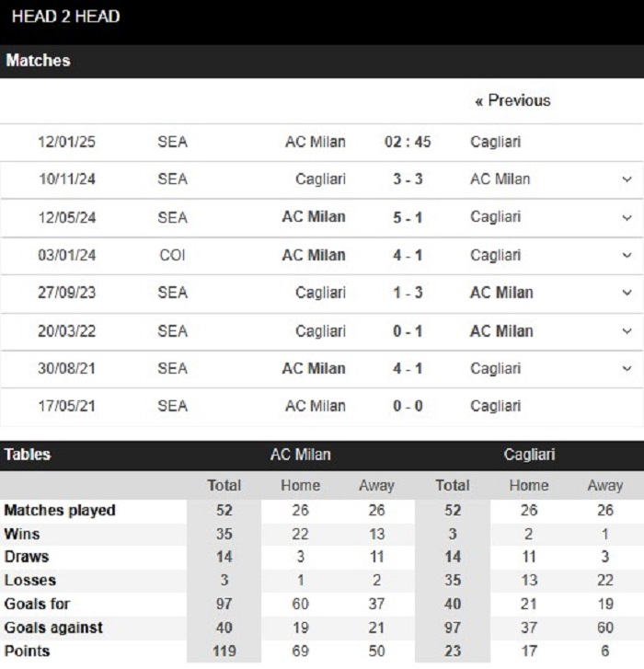This screenshot has height=669, width=644.
Task: Click AC Milan in the 12/01/25 fixture
Action: 316,142
